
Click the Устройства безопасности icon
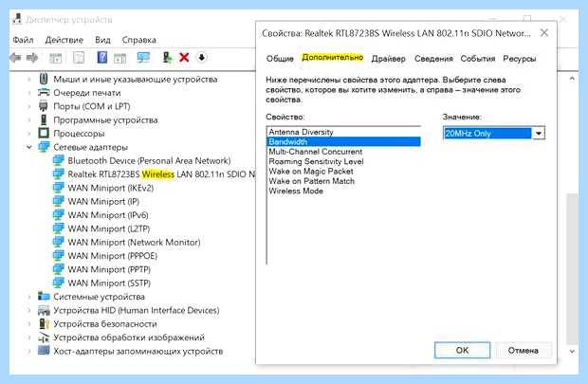coord(44,323)
